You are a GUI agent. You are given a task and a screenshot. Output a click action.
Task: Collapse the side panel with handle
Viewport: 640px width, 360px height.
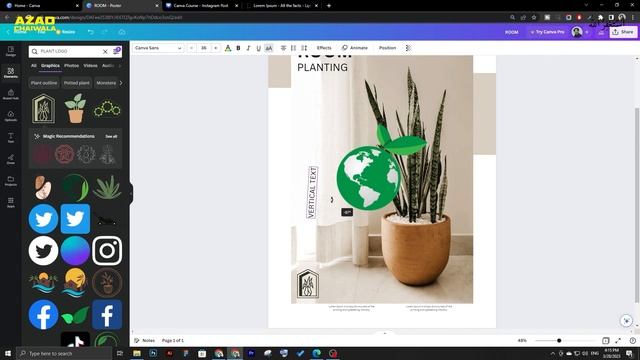click(131, 193)
